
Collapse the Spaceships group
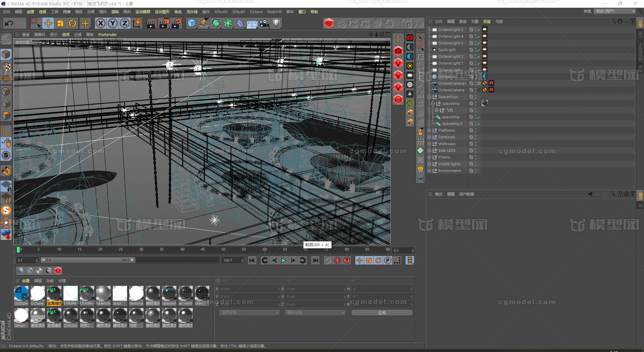[x=429, y=97]
